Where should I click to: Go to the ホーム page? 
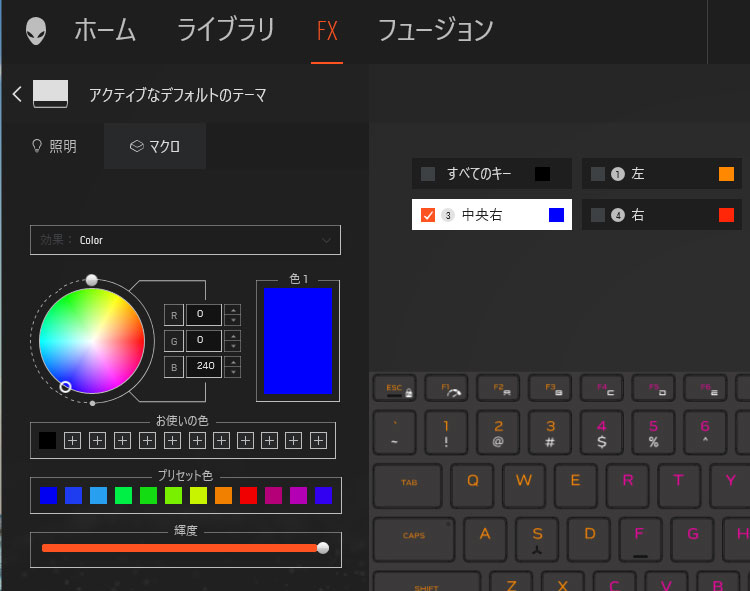(104, 31)
